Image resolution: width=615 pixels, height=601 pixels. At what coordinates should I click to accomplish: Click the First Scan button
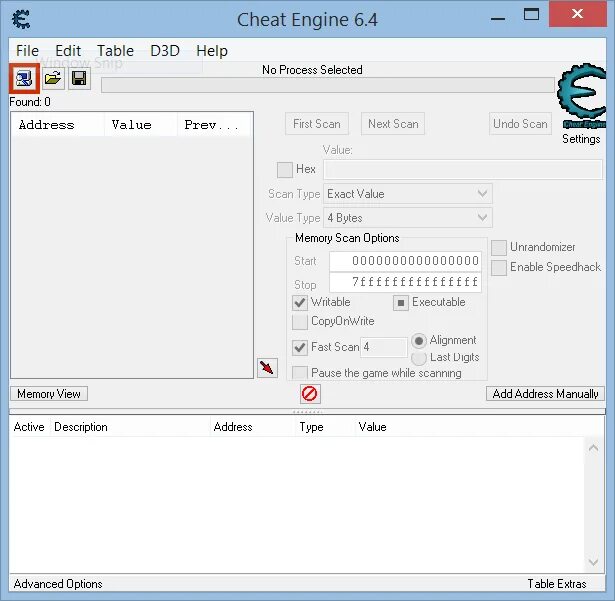click(317, 124)
